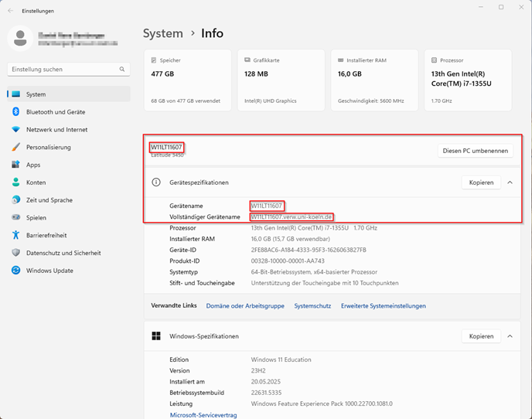Open the Installierter RAM 16,0 GB card

click(374, 80)
